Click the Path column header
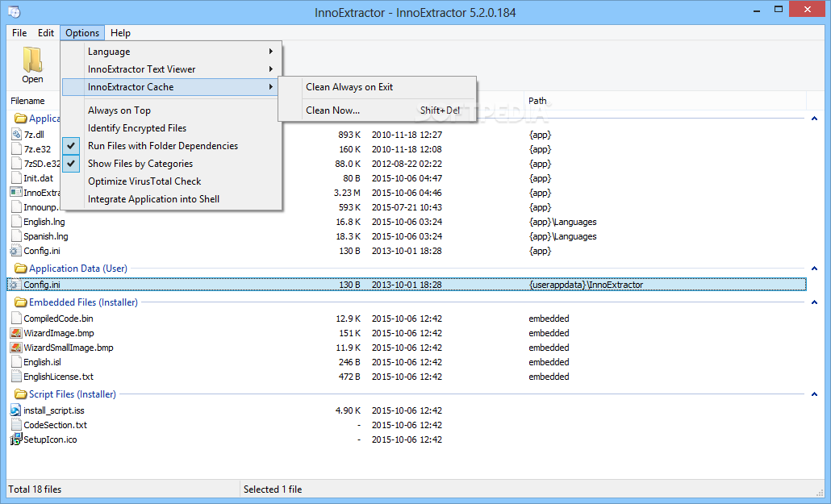The height and width of the screenshot is (504, 831). 666,101
